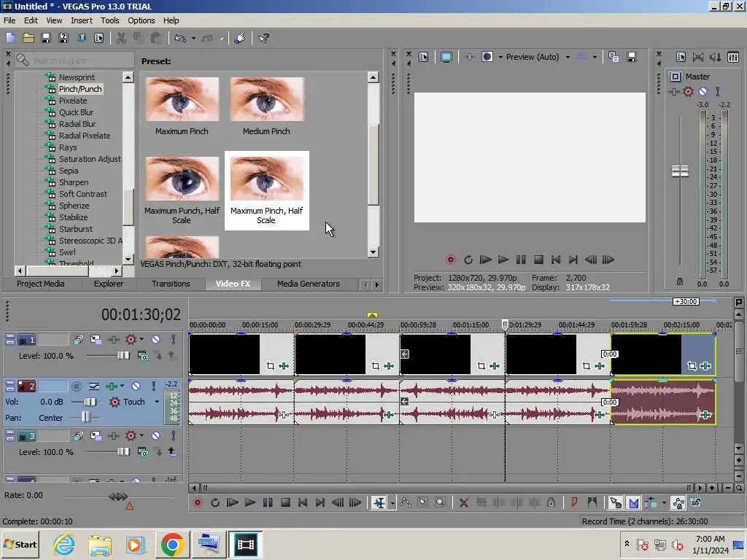
Task: Open the Insert menu
Action: tap(82, 20)
